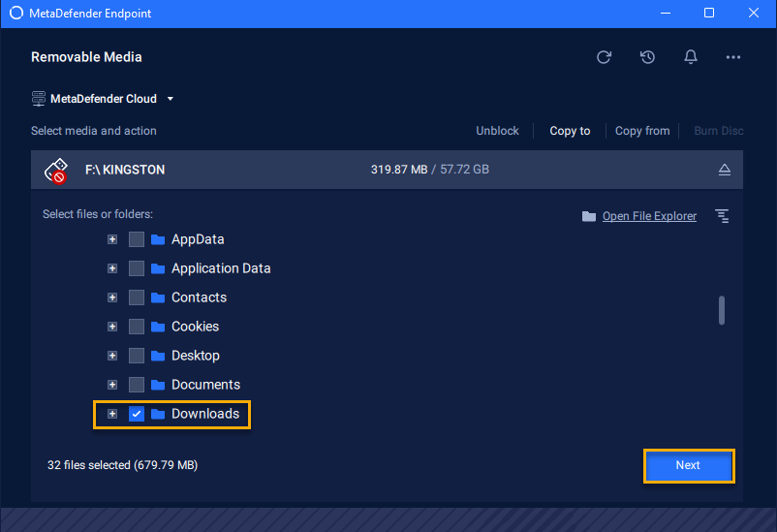Image resolution: width=777 pixels, height=532 pixels.
Task: Select the Copy from action tab
Action: [x=642, y=131]
